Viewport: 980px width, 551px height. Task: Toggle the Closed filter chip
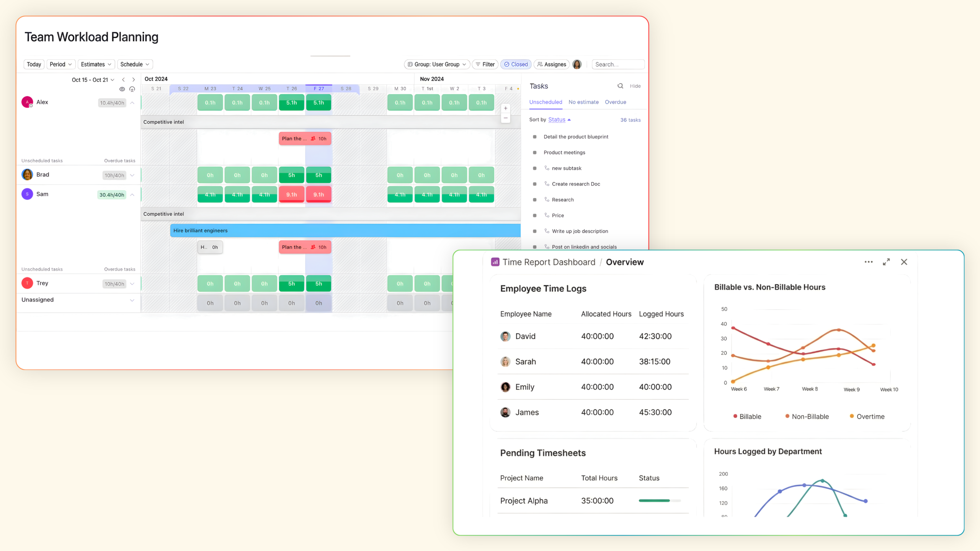(x=516, y=64)
